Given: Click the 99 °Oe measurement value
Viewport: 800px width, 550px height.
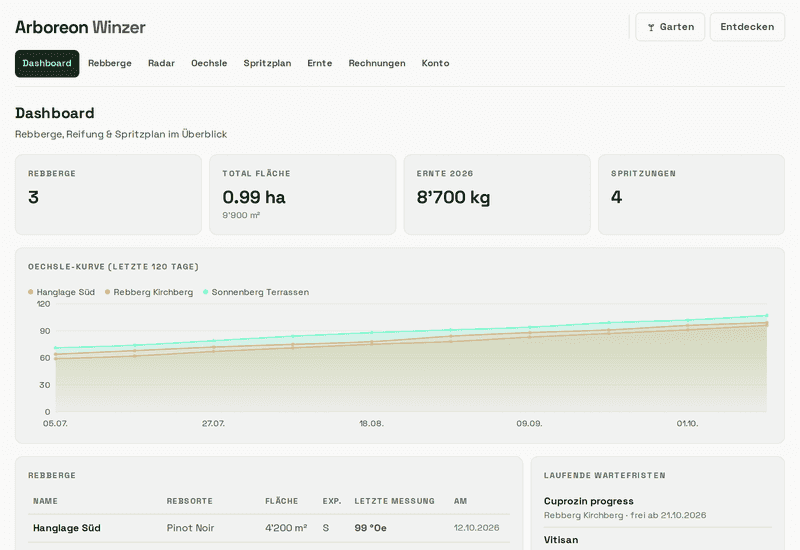Looking at the screenshot, I should (x=370, y=528).
